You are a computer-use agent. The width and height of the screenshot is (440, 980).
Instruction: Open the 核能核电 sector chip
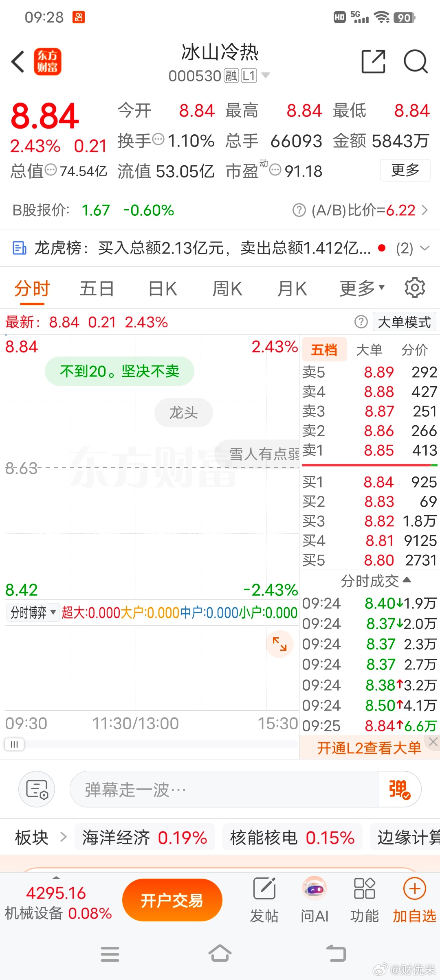[x=292, y=837]
